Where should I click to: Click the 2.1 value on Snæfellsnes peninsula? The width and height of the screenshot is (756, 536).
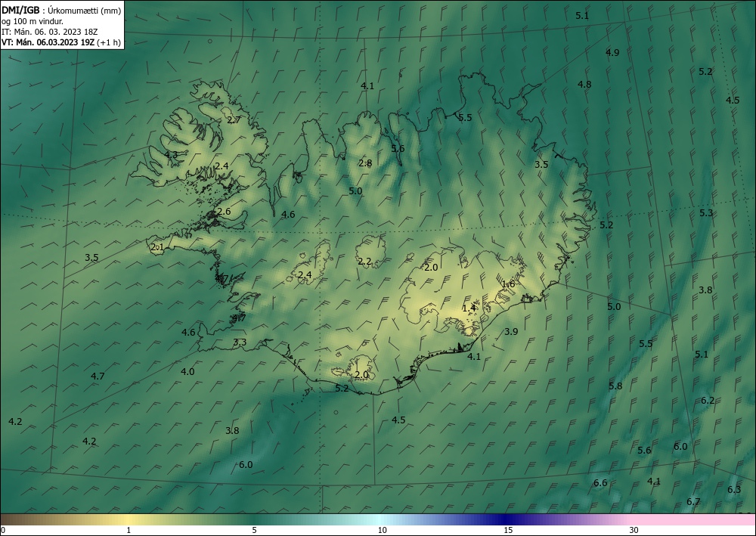coord(157,247)
